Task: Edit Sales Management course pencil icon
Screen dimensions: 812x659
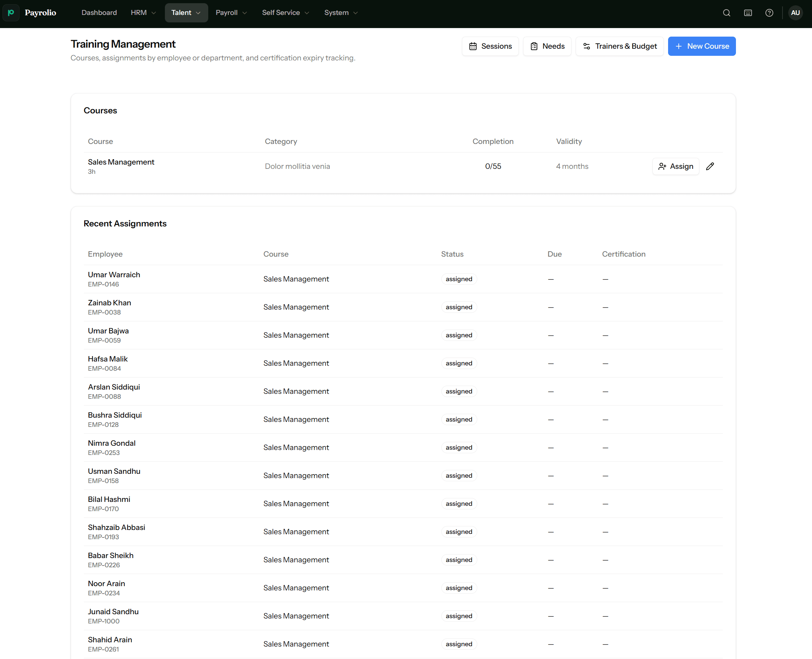Action: tap(710, 166)
